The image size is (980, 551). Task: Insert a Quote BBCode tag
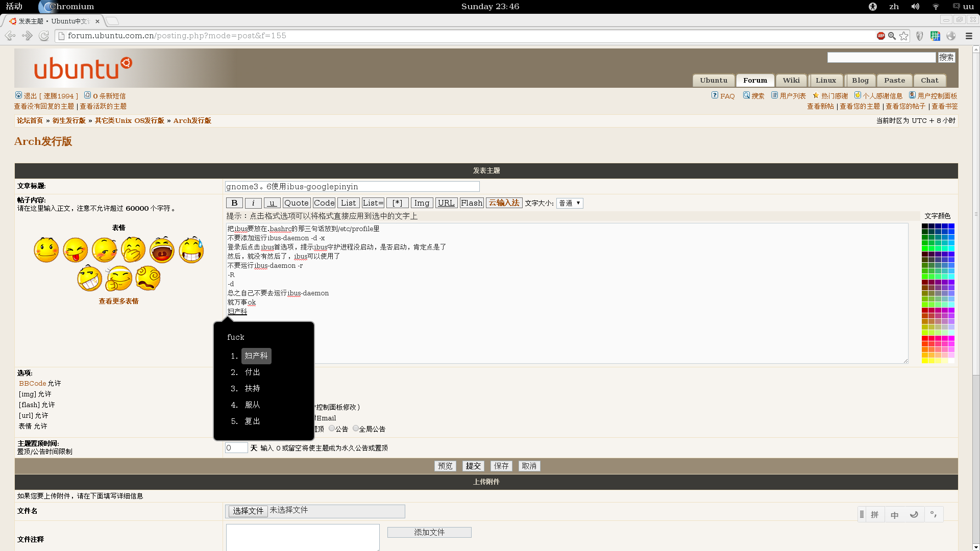coord(297,203)
